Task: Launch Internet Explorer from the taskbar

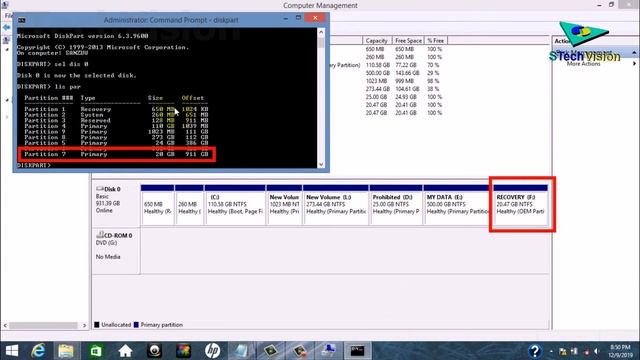Action: pos(38,351)
